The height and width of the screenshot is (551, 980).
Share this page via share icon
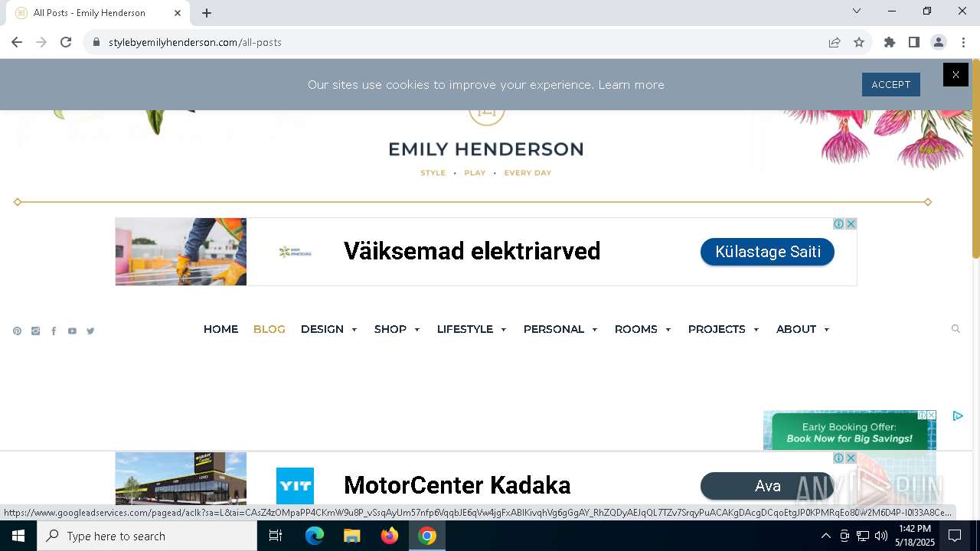click(x=835, y=42)
